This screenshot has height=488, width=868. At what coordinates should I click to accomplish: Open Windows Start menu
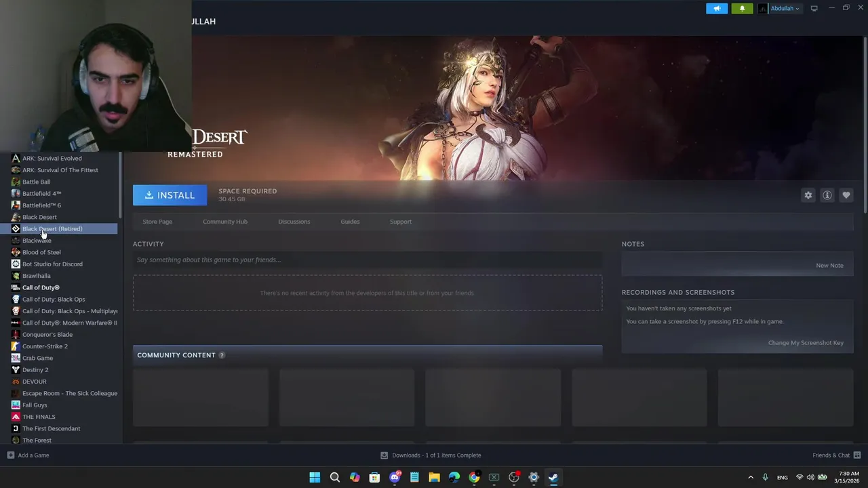click(315, 477)
